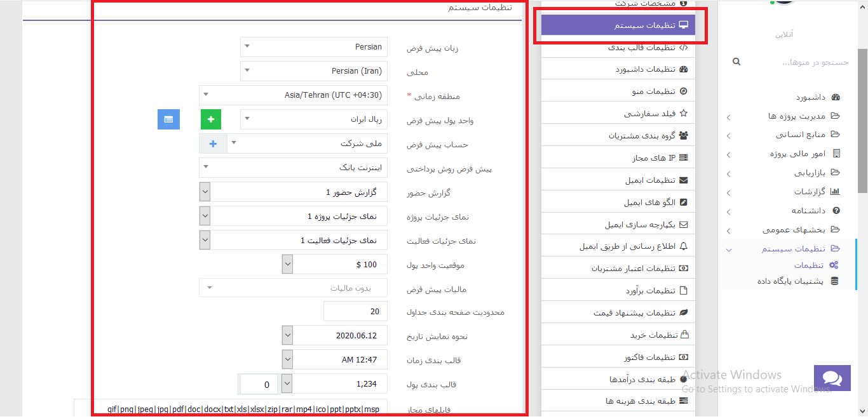Open طبقه بندی هزینه ها item
Image resolution: width=868 pixels, height=419 pixels.
618,401
